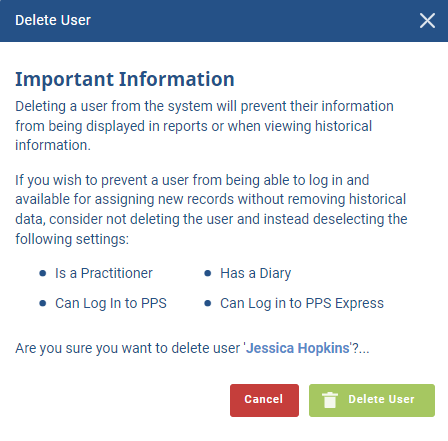Click the paragraph starting 'Deleting a user from'
This screenshot has height=441, width=448.
[204, 126]
